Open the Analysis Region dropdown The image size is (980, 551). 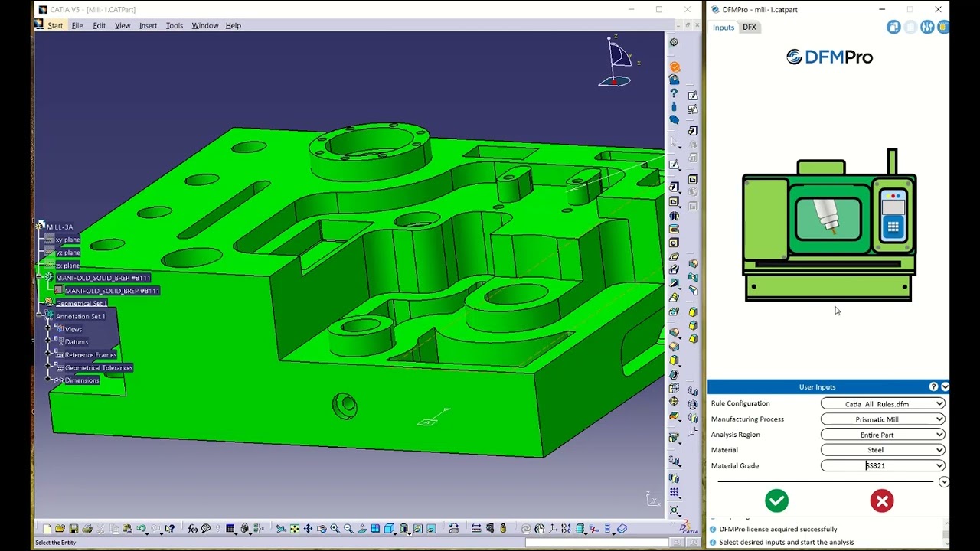pyautogui.click(x=883, y=435)
